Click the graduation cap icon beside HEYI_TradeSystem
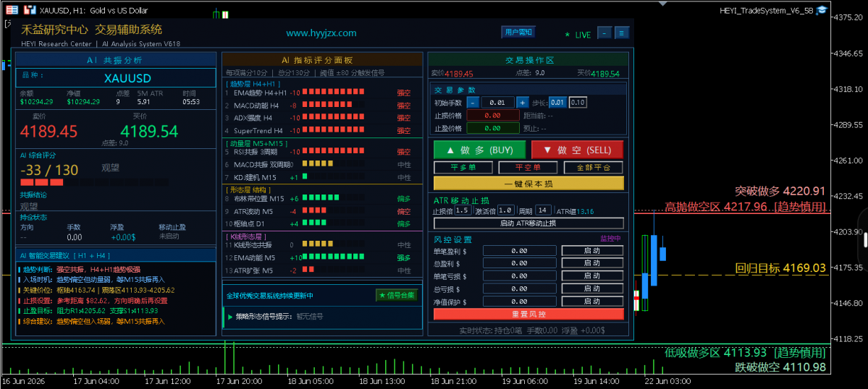This screenshot has height=389, width=868. point(822,10)
